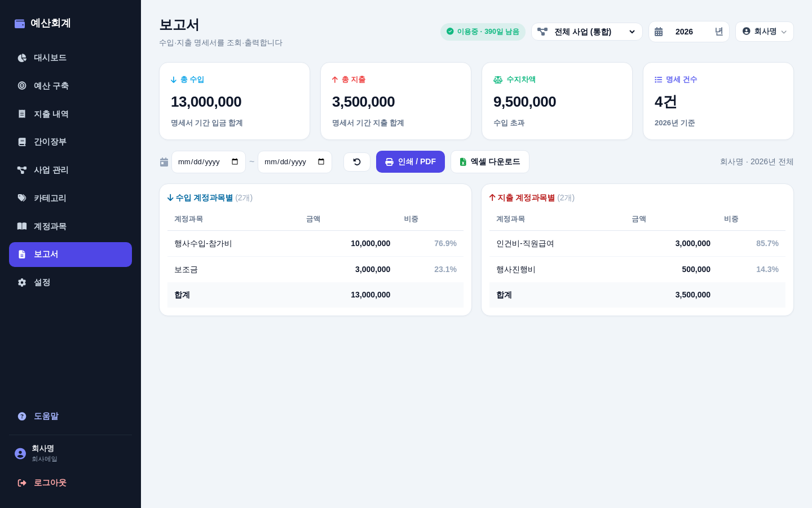Click the 도움말 question mark icon
This screenshot has height=508, width=812.
[x=22, y=416]
